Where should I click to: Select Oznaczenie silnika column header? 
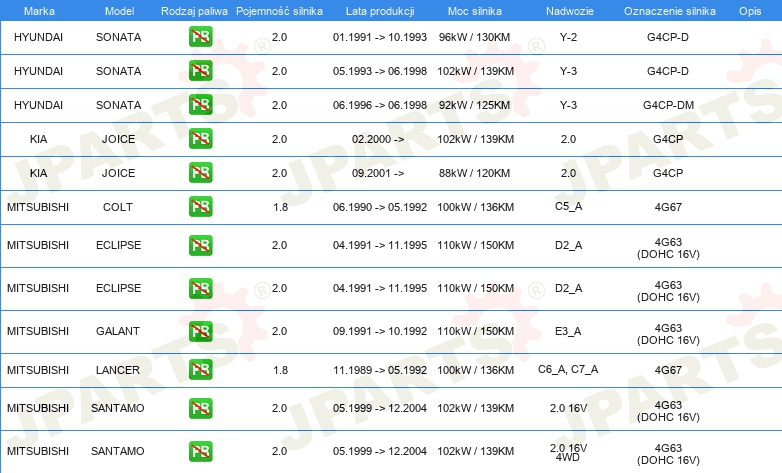(x=669, y=11)
